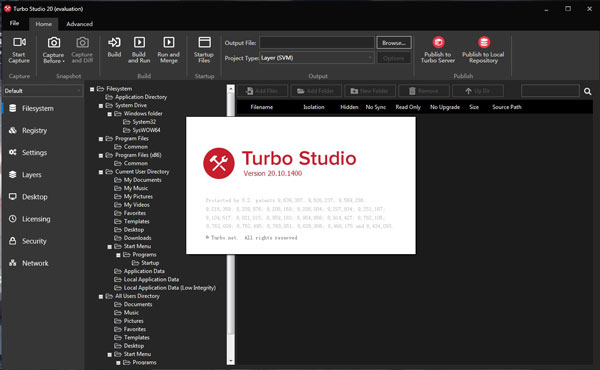Click the Hidden column header
Screen dimensions: 600x370
click(x=349, y=107)
